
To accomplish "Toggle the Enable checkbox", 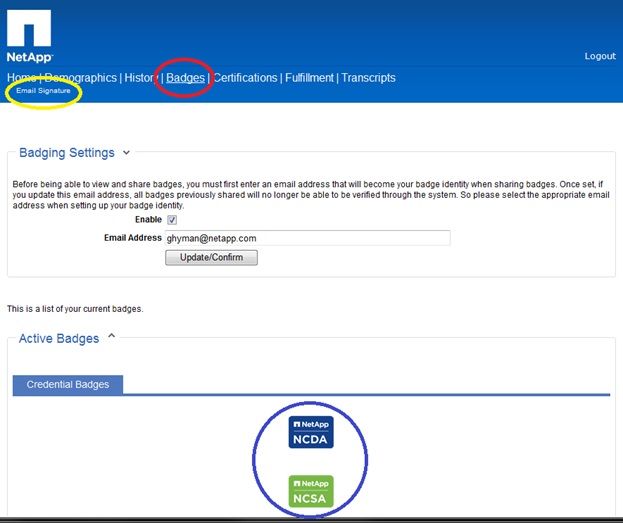I will pos(172,220).
